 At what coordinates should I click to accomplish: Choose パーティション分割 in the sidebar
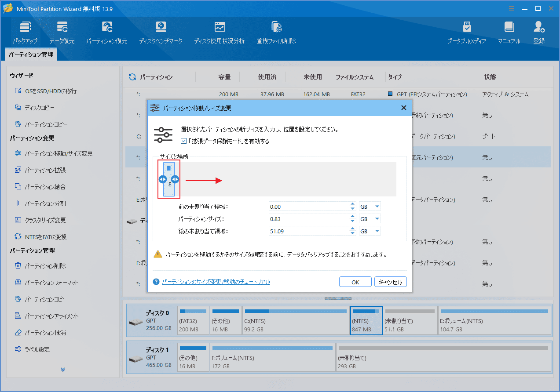(40, 203)
